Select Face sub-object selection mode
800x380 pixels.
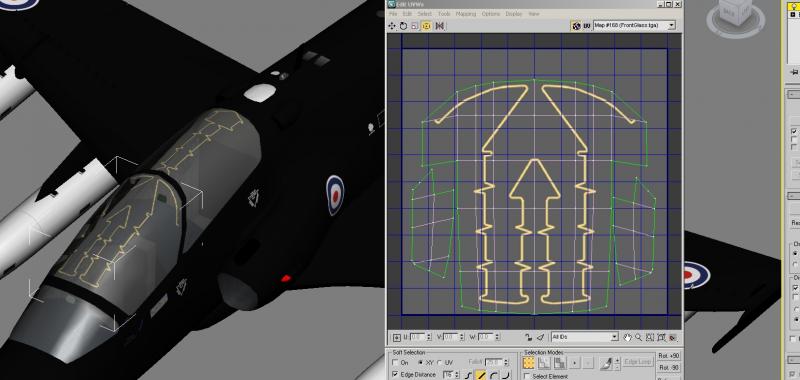click(x=560, y=363)
